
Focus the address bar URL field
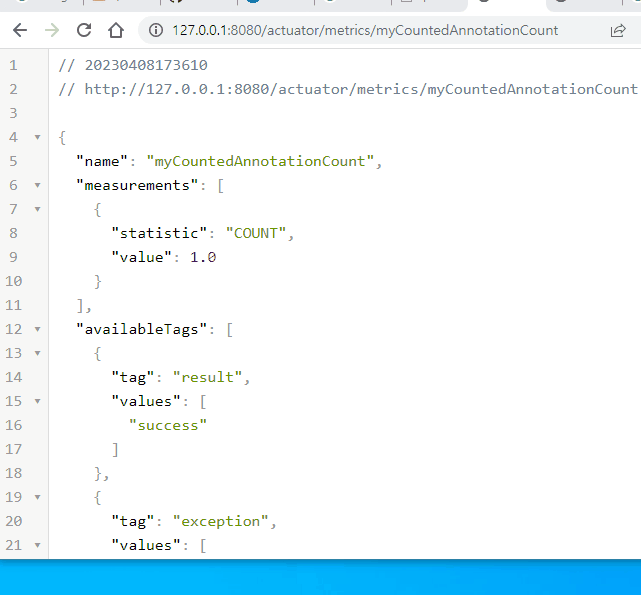(365, 30)
